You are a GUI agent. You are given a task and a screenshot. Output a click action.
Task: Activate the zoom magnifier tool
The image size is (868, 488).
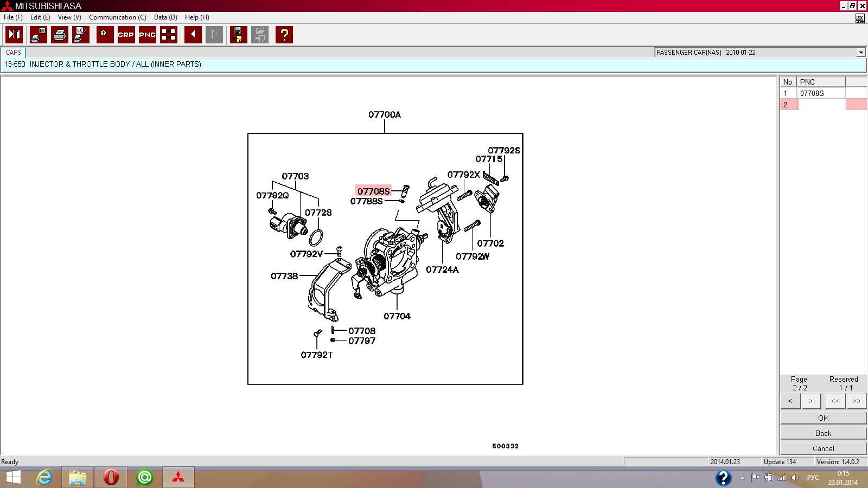[105, 35]
